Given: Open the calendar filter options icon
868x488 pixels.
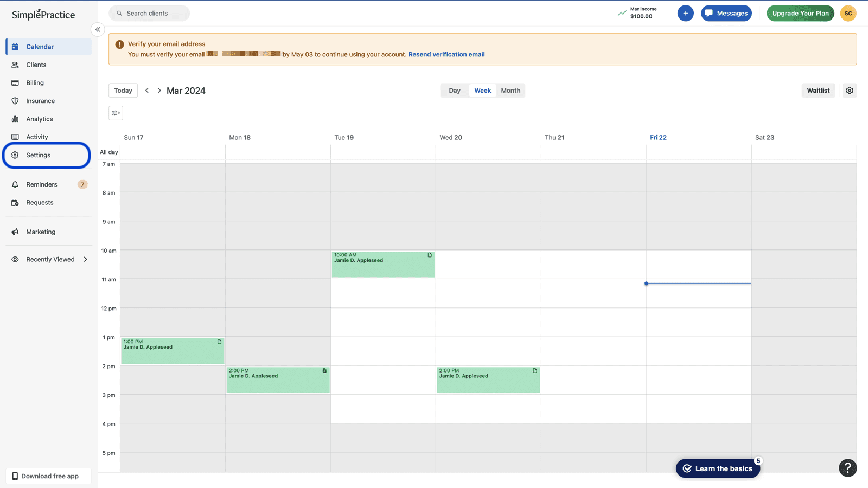Looking at the screenshot, I should point(116,113).
